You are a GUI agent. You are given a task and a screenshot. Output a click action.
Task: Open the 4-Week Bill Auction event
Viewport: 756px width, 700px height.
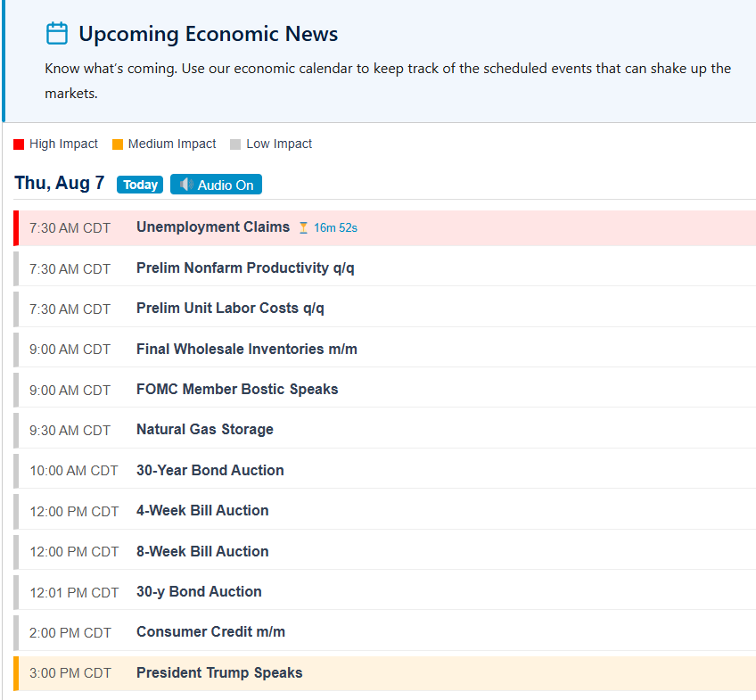tap(385, 511)
